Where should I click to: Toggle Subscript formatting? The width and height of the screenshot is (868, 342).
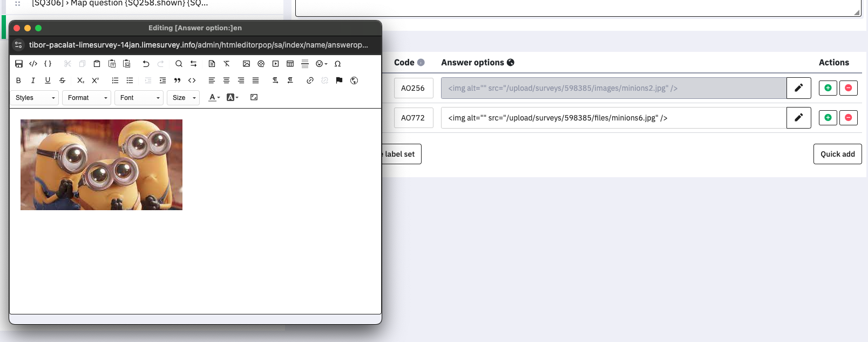click(x=81, y=81)
